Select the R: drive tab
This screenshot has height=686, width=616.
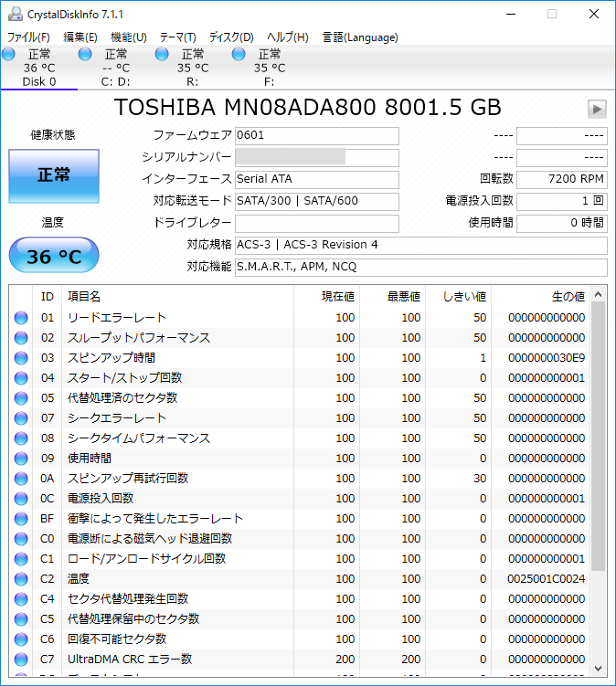(192, 68)
